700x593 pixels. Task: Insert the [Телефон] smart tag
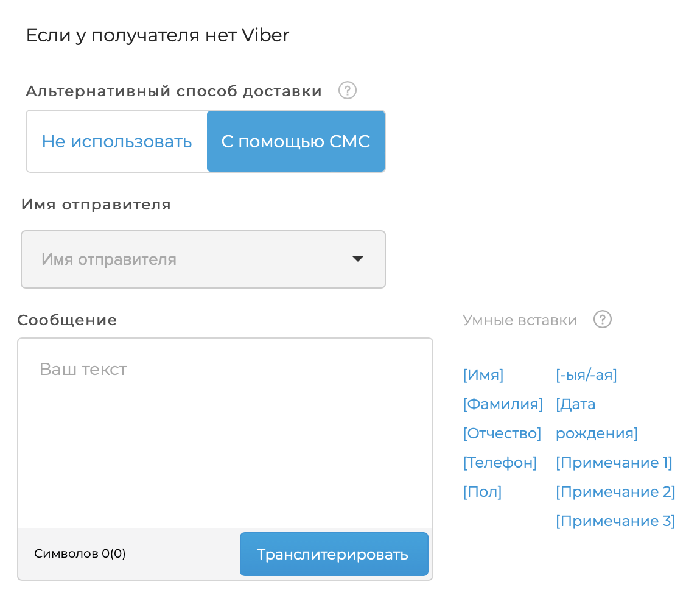point(500,463)
